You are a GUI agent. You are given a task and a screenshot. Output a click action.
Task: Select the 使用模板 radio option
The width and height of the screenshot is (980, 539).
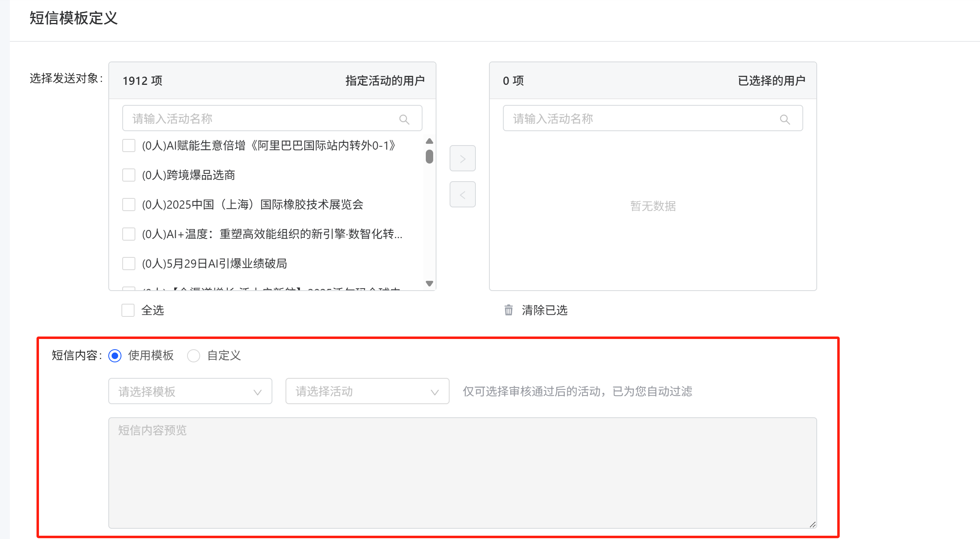pyautogui.click(x=115, y=355)
